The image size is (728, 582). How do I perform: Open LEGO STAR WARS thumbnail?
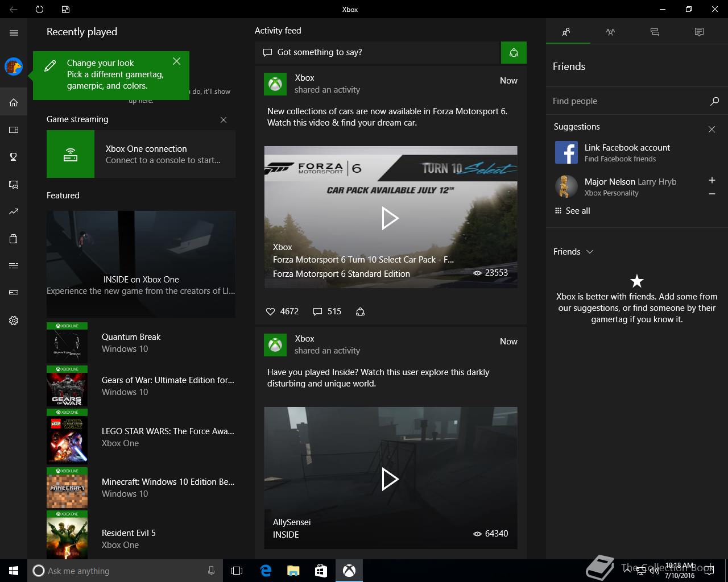tap(67, 437)
